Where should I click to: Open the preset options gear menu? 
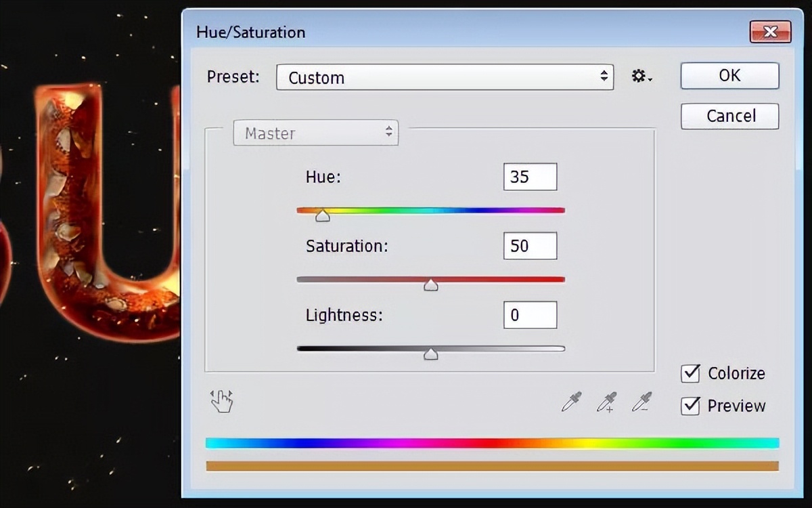[641, 77]
